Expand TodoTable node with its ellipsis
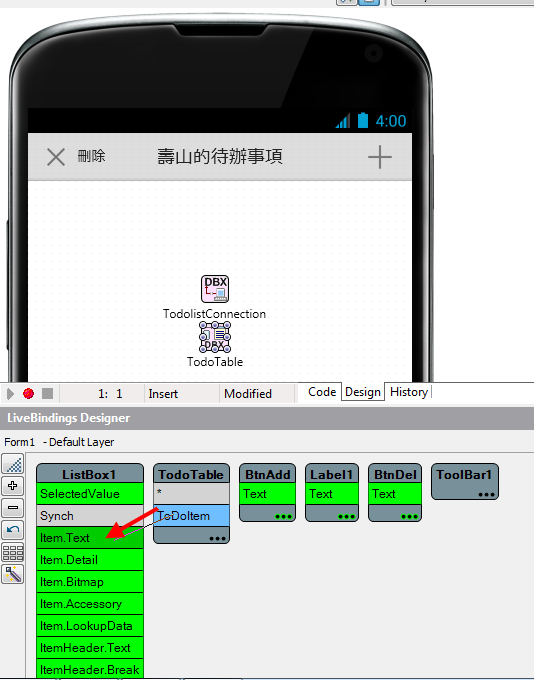This screenshot has height=680, width=534. tap(218, 538)
